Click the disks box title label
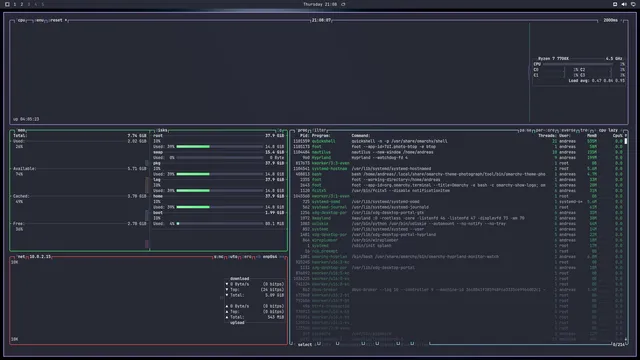640x360 pixels. pyautogui.click(x=162, y=130)
